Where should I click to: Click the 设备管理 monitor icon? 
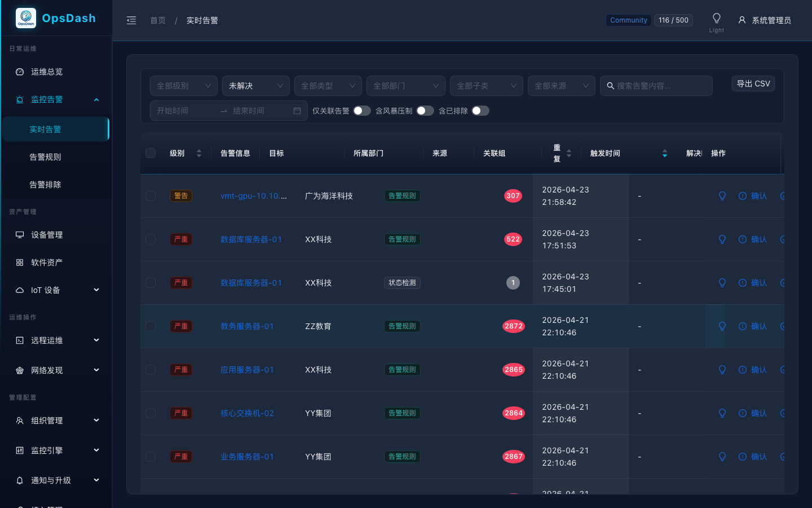[x=20, y=235]
